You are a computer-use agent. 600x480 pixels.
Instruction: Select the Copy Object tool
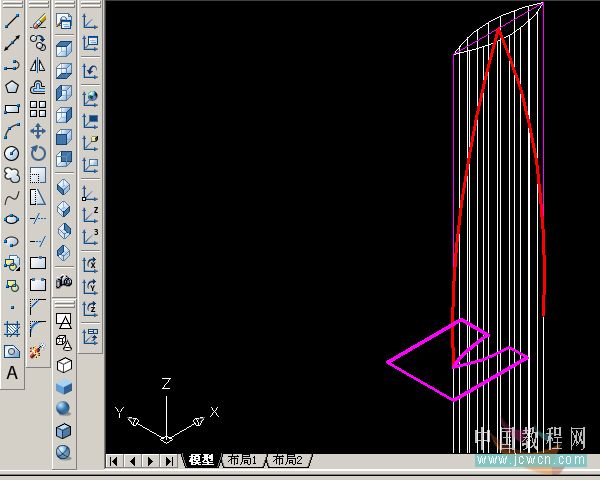(x=38, y=43)
